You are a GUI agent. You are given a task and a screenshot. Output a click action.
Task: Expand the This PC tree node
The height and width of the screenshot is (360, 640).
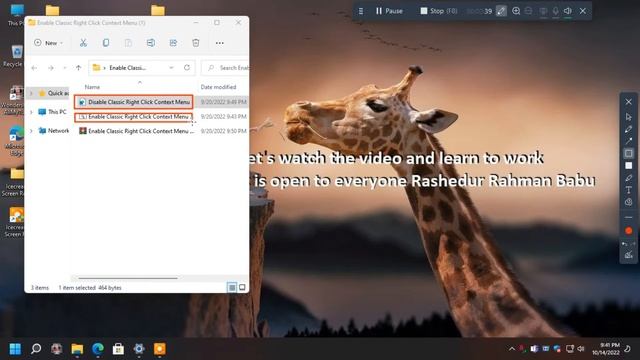[x=31, y=112]
